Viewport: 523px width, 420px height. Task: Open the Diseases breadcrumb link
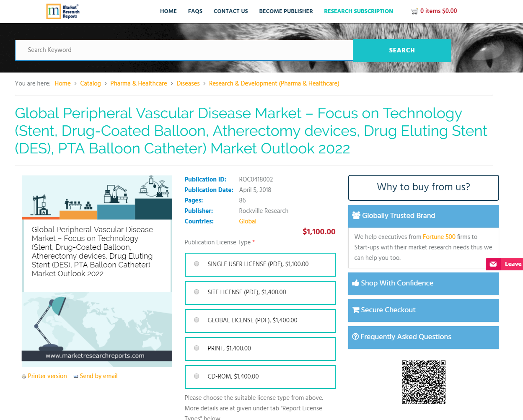coord(188,83)
